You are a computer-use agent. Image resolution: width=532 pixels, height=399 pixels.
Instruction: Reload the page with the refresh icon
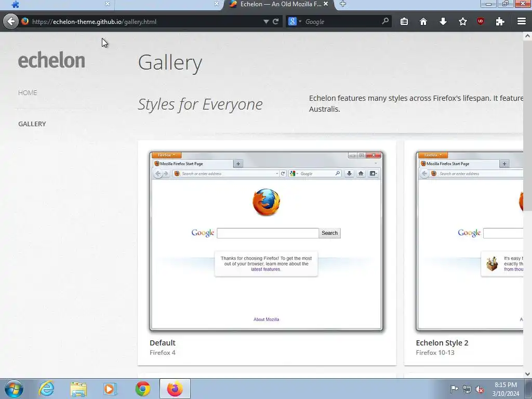(x=275, y=21)
